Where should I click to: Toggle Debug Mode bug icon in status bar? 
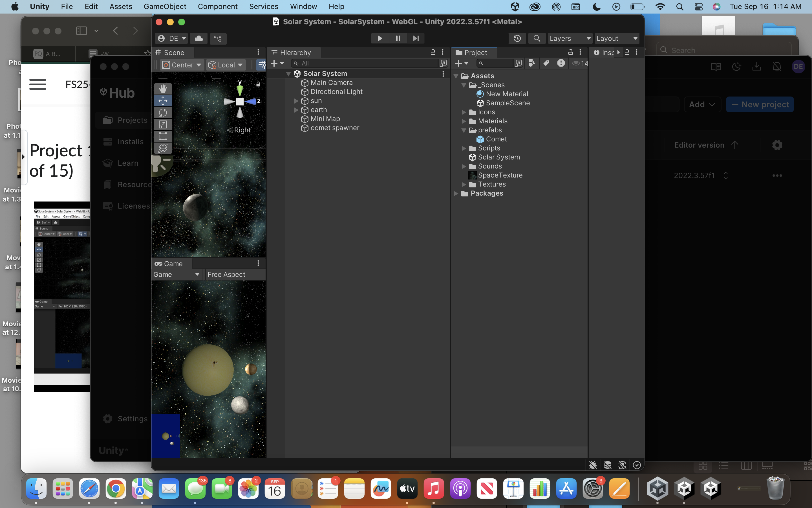click(593, 465)
